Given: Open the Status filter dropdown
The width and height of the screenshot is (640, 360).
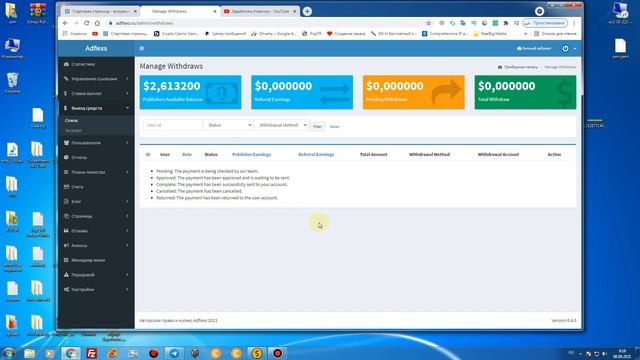Looking at the screenshot, I should (229, 125).
